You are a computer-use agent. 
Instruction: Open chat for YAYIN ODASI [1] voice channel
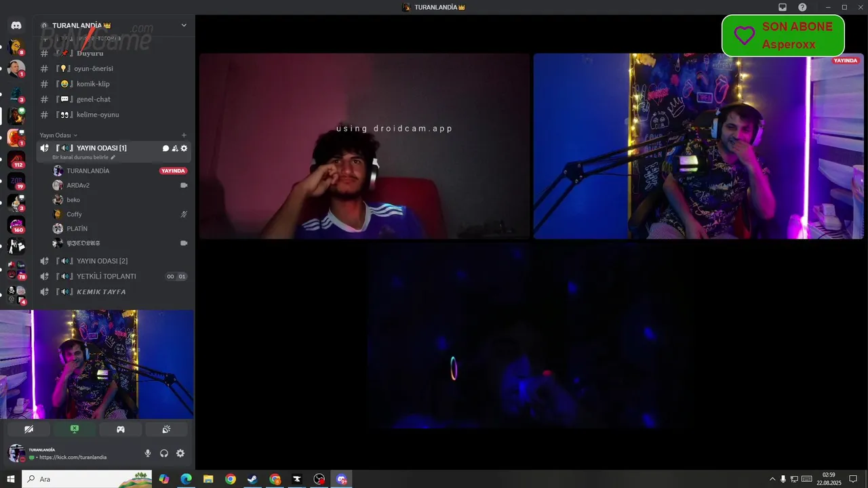(x=165, y=148)
